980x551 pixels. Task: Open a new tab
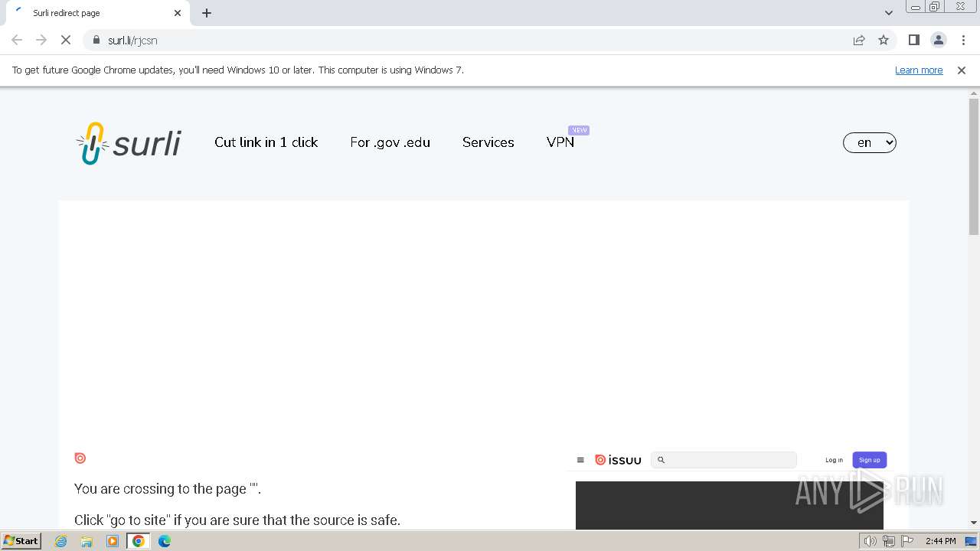(207, 13)
